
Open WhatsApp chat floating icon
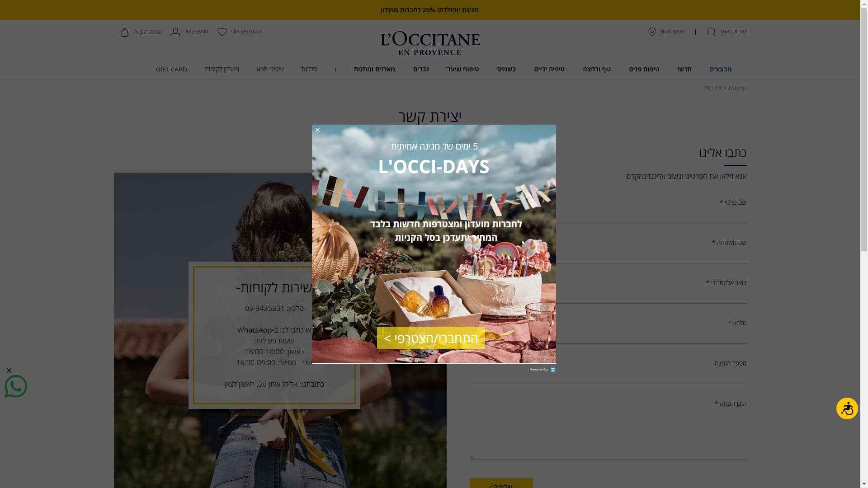click(16, 387)
